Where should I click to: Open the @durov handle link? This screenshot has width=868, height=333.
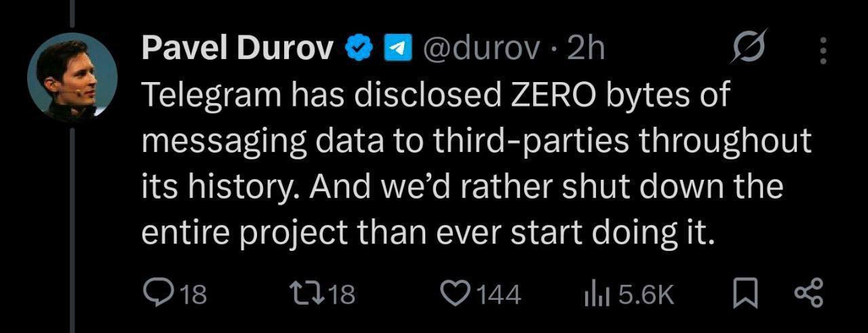tap(482, 48)
